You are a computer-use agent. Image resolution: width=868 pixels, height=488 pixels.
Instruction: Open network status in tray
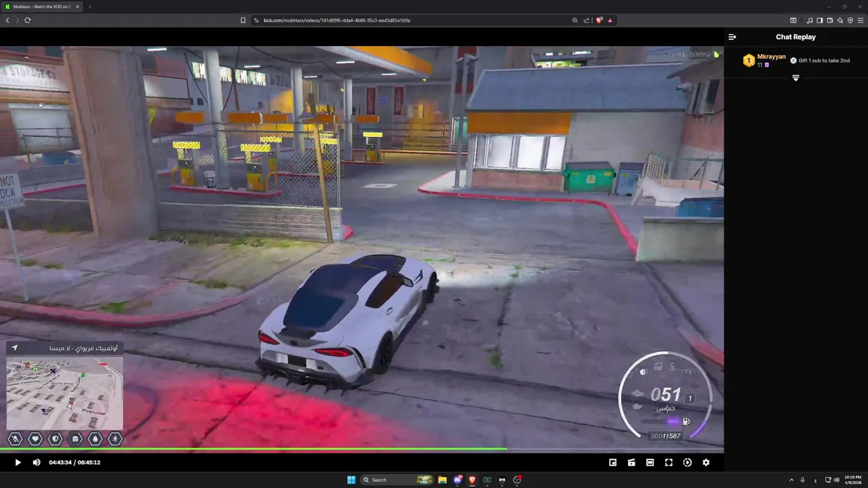click(828, 480)
